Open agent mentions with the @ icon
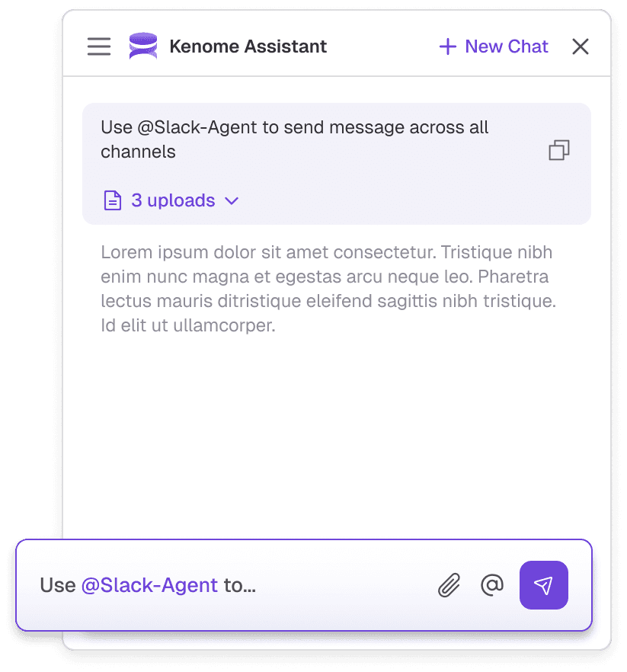Screen dimensions: 627x672 492,585
